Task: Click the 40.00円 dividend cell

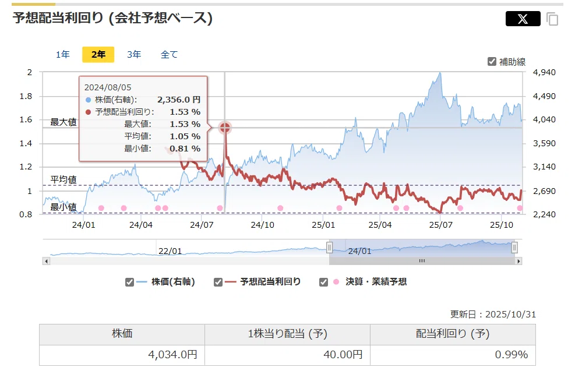Action: (x=287, y=355)
